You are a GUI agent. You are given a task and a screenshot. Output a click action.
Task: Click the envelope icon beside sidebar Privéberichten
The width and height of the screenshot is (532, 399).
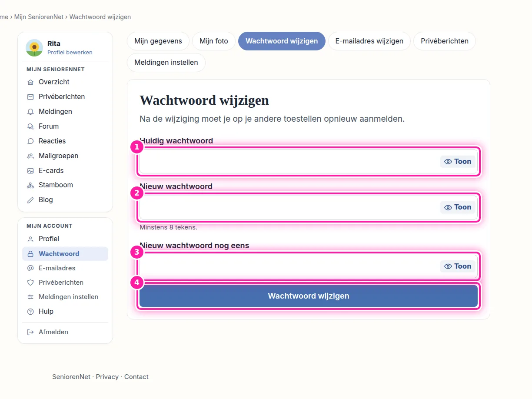click(x=30, y=97)
